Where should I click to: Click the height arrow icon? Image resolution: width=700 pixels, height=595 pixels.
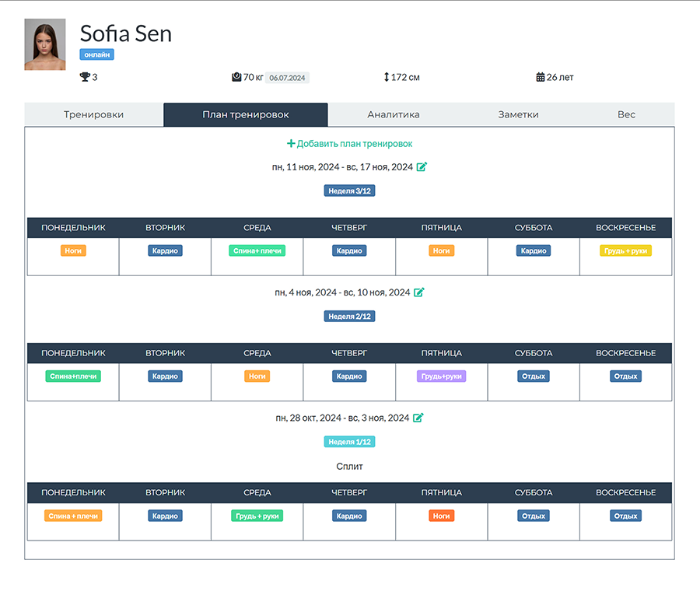coord(387,77)
